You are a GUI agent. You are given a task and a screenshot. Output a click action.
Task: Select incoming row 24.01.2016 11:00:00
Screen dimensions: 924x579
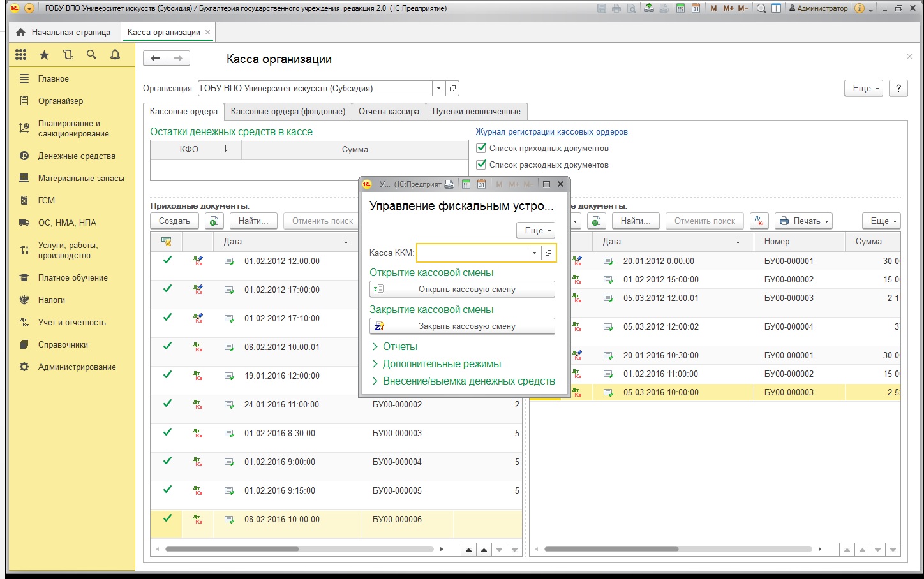point(336,404)
